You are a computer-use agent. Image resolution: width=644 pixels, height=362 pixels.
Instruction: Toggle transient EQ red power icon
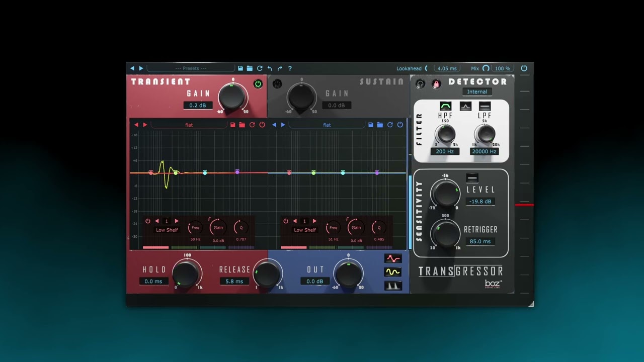tap(262, 125)
